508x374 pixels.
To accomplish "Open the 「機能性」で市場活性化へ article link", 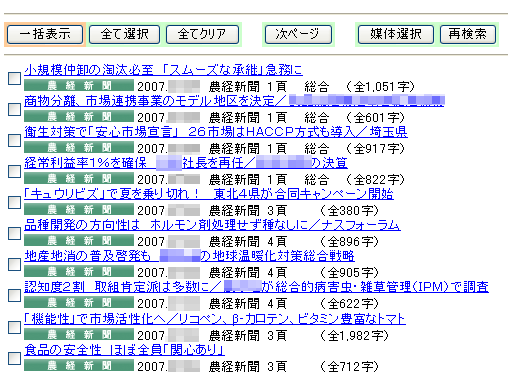I will (215, 319).
